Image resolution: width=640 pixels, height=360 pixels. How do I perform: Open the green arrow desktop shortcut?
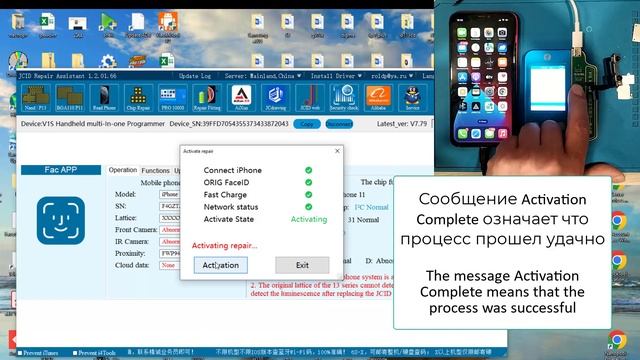108,24
